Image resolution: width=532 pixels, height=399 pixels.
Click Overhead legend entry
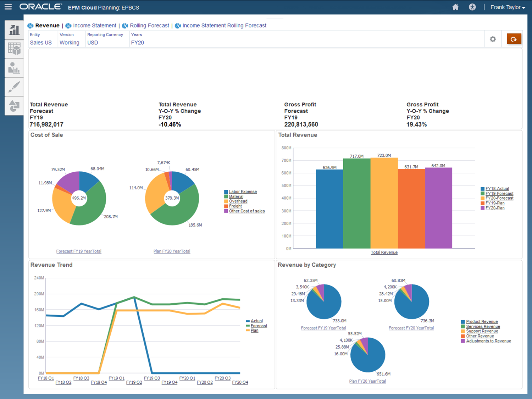pyautogui.click(x=238, y=201)
